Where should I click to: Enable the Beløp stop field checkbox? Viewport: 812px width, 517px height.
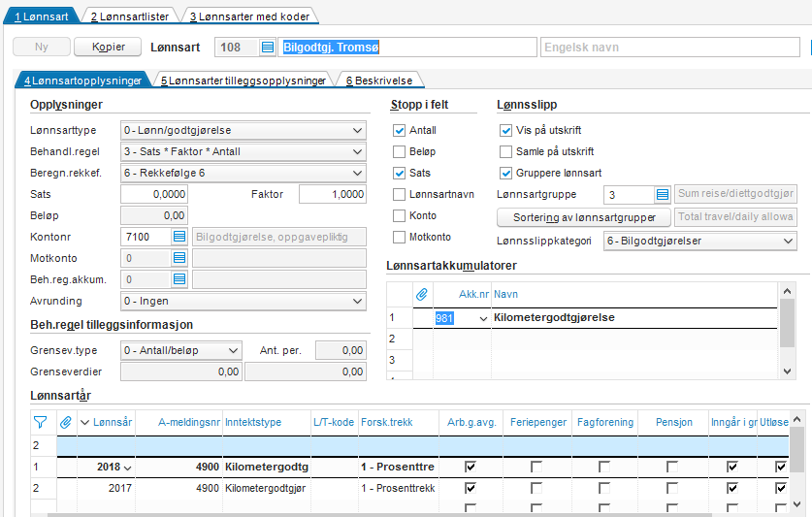399,152
